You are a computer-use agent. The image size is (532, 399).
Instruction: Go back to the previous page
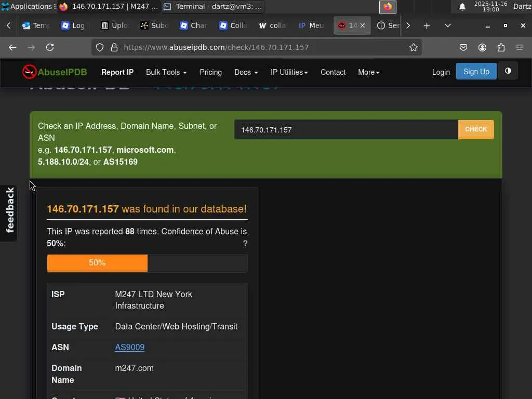click(12, 47)
